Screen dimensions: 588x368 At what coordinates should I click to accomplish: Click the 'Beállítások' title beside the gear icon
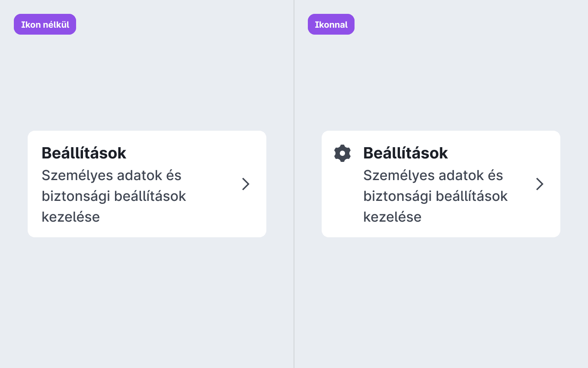point(406,153)
